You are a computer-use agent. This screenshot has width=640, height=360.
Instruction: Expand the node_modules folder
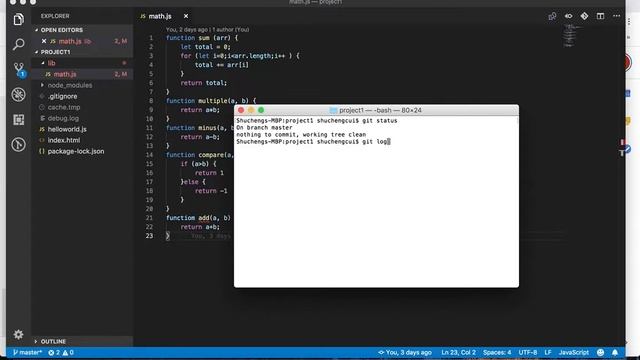tap(70, 85)
